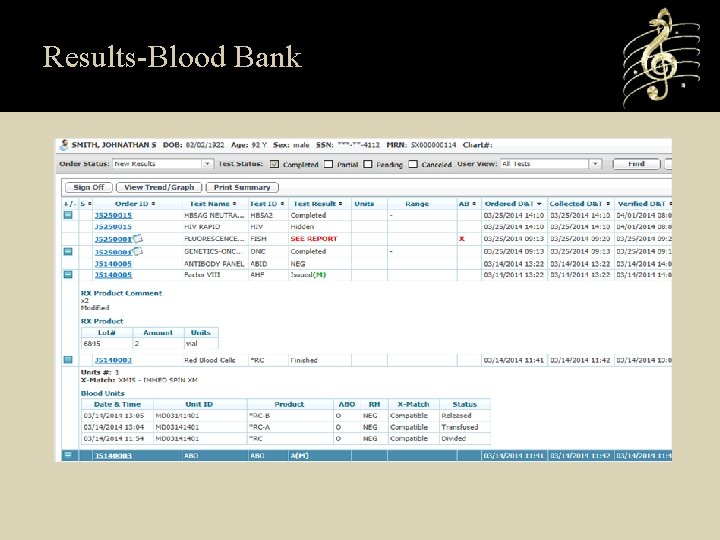720x540 pixels.
Task: Click the Sign Off button
Action: click(x=89, y=187)
